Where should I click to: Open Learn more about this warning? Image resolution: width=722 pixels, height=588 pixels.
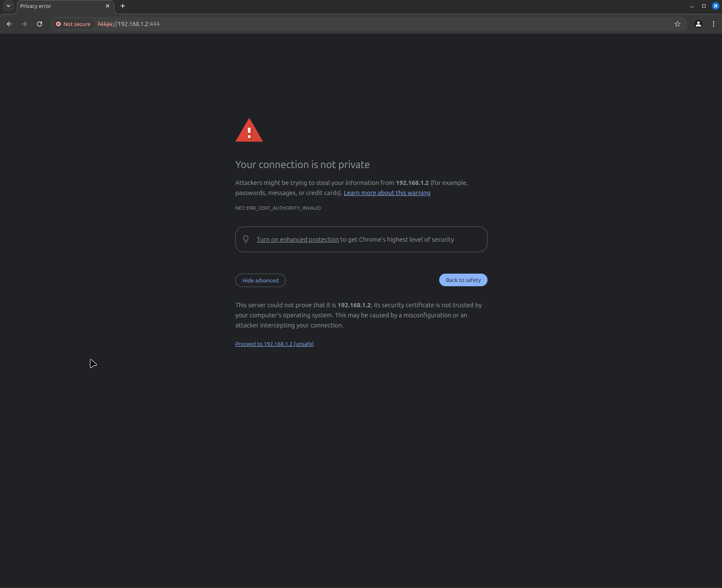click(x=387, y=193)
